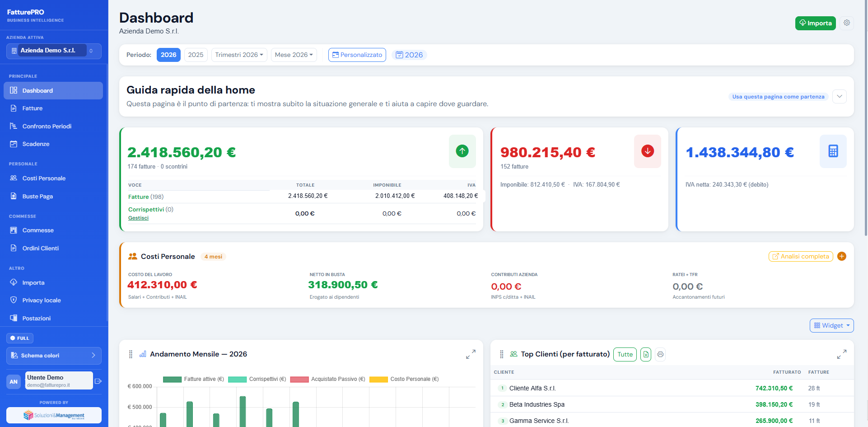Expand the Top Clienti widget fullscreen
This screenshot has width=868, height=427.
coord(842,354)
